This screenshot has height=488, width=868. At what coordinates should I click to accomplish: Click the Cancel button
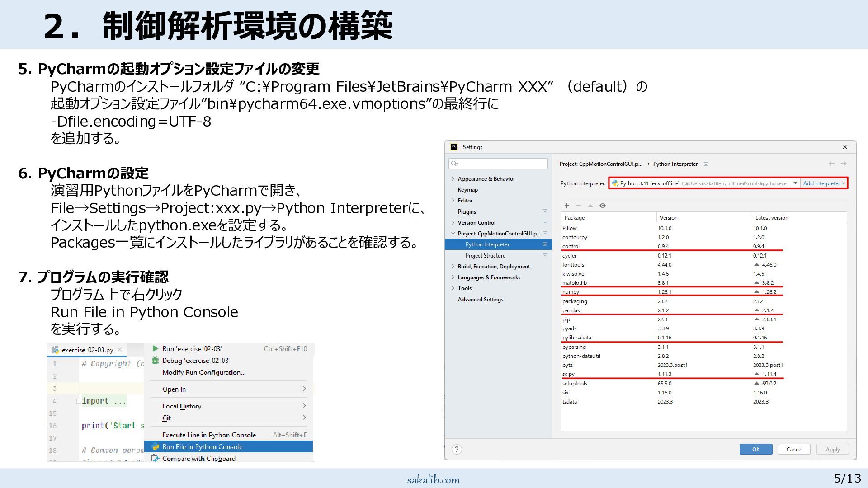click(794, 449)
